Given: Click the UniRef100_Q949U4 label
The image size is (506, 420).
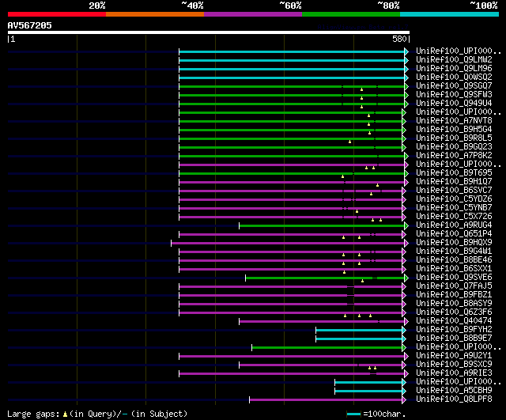Looking at the screenshot, I should click(454, 104).
